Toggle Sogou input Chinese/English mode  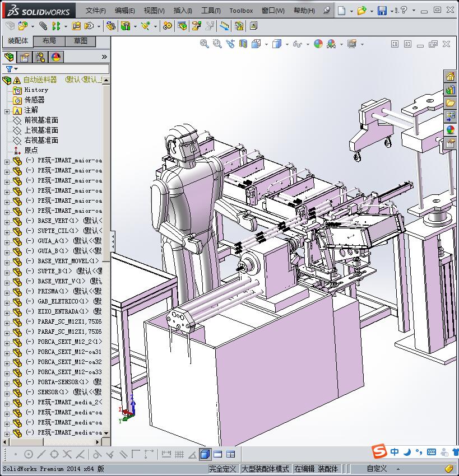[x=395, y=452]
